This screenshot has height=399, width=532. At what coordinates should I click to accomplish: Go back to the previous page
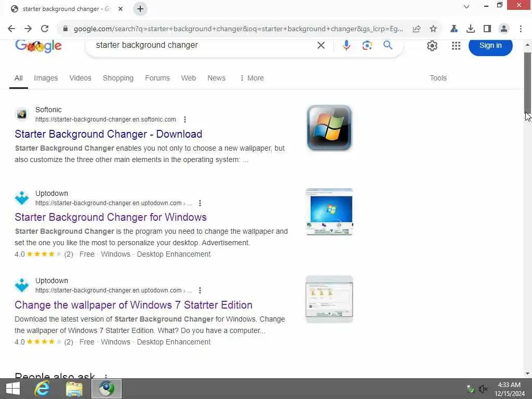tap(11, 29)
